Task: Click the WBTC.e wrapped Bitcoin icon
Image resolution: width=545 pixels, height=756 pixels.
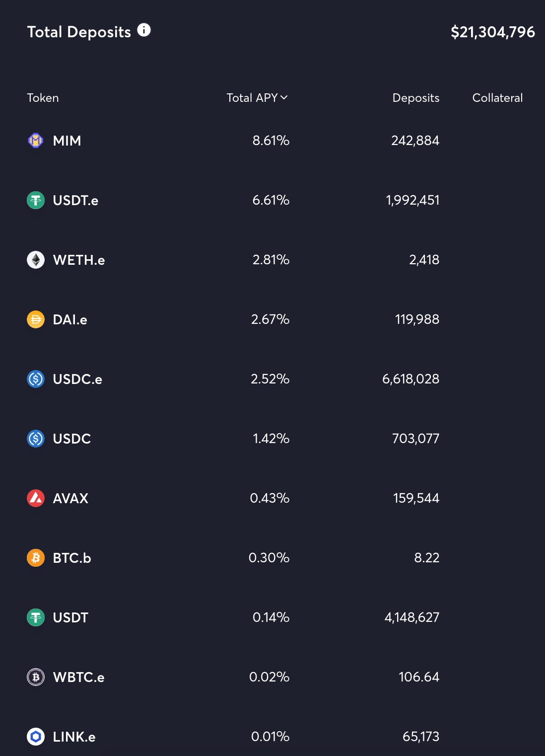Action: [36, 677]
